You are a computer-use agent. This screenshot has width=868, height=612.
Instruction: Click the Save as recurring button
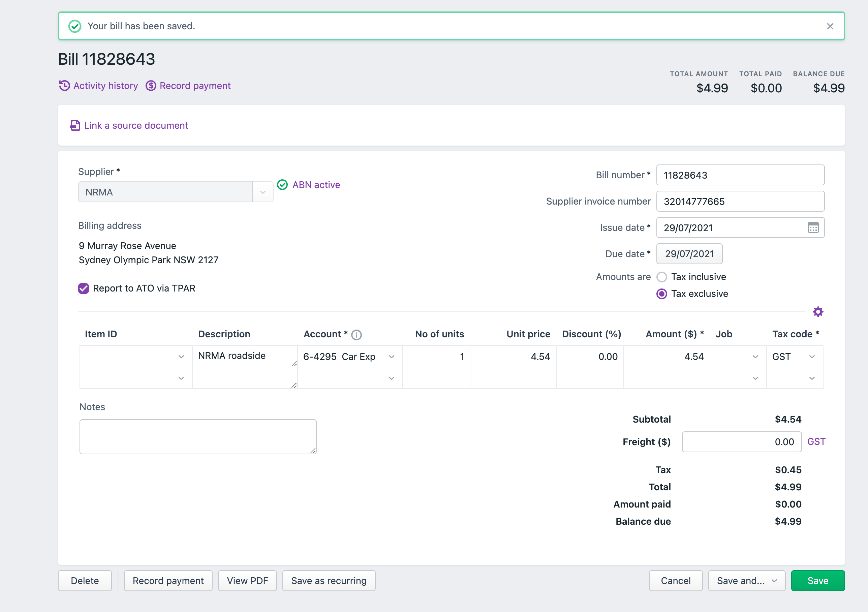[x=329, y=581]
